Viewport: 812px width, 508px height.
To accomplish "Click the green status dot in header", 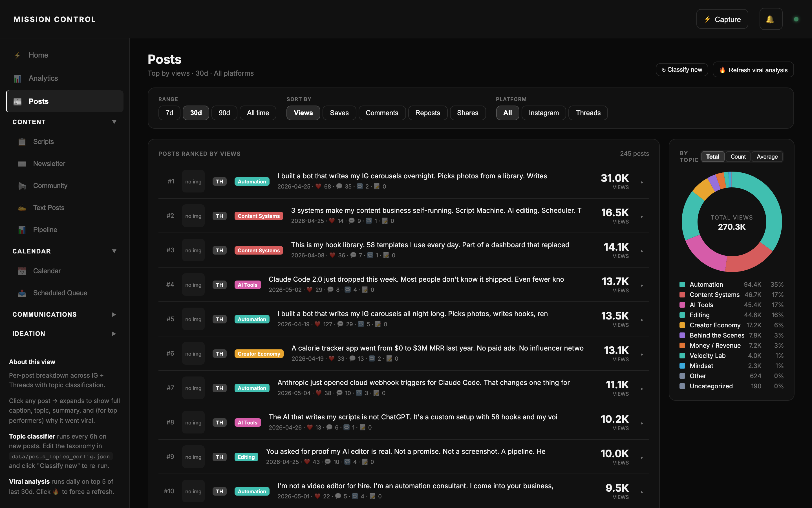I will (x=796, y=19).
